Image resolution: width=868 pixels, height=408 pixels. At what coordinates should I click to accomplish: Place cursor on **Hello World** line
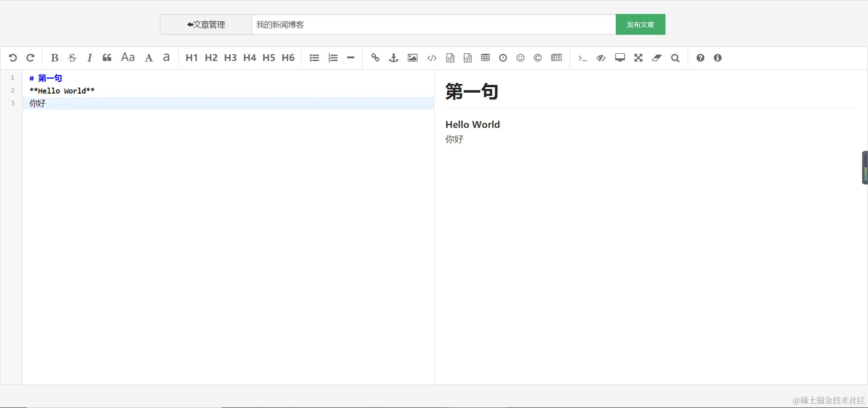pyautogui.click(x=62, y=91)
